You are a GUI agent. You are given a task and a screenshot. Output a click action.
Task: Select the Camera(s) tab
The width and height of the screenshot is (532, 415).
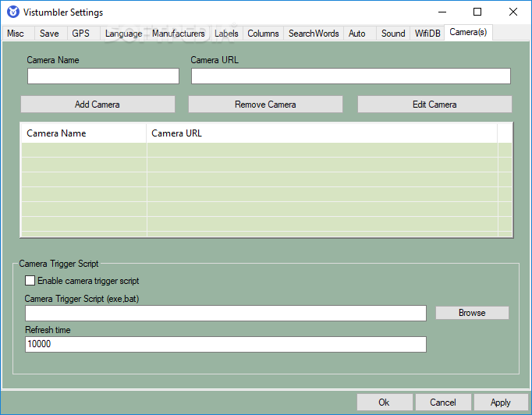click(x=468, y=32)
